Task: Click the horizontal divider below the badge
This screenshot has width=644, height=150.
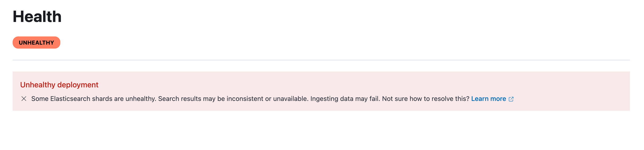Action: coord(321,60)
